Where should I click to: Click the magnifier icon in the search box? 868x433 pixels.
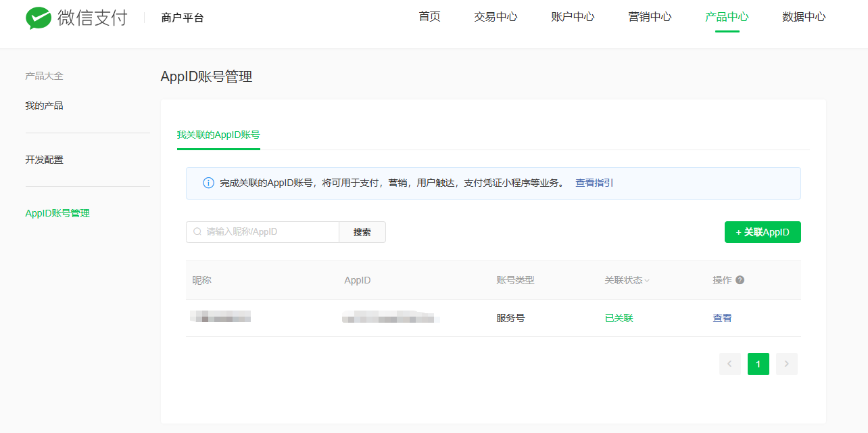pyautogui.click(x=197, y=231)
